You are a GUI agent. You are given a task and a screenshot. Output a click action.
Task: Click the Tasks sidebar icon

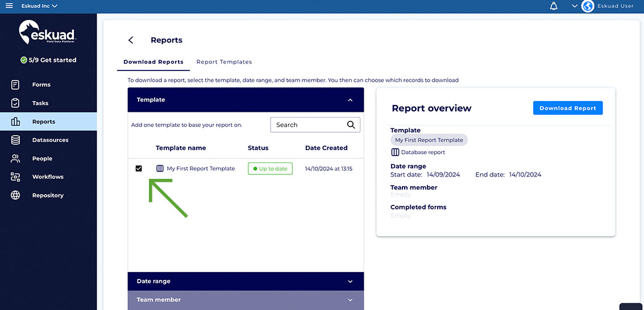click(15, 103)
